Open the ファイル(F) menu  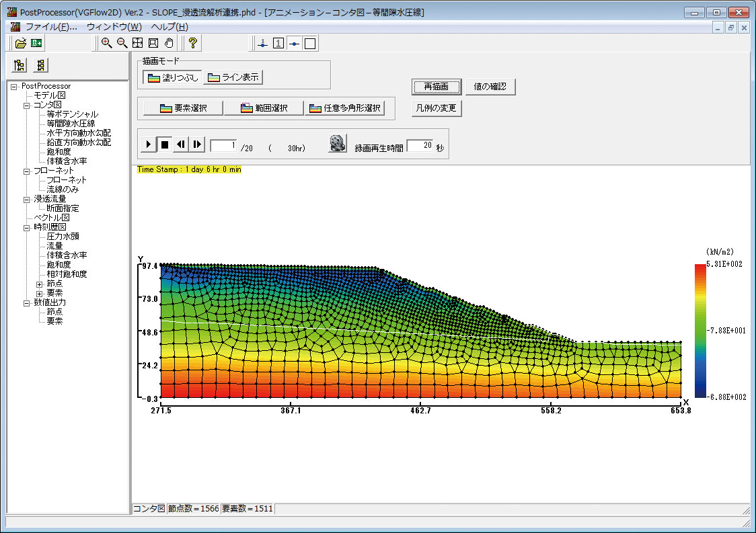pyautogui.click(x=50, y=27)
